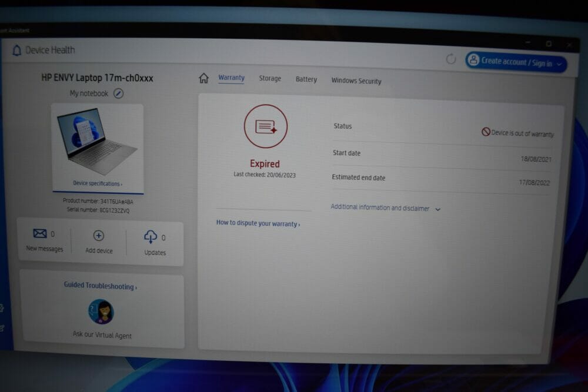
Task: Click Start date value 18/08/2021
Action: pos(536,159)
